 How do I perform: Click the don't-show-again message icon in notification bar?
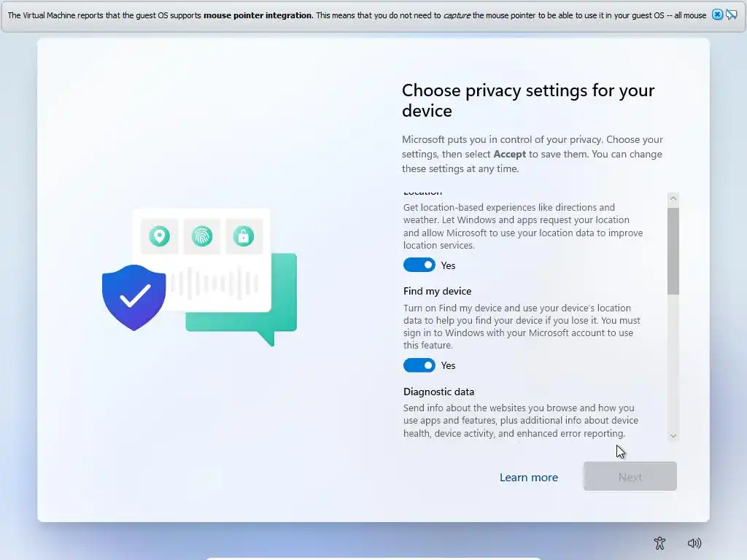[x=731, y=15]
